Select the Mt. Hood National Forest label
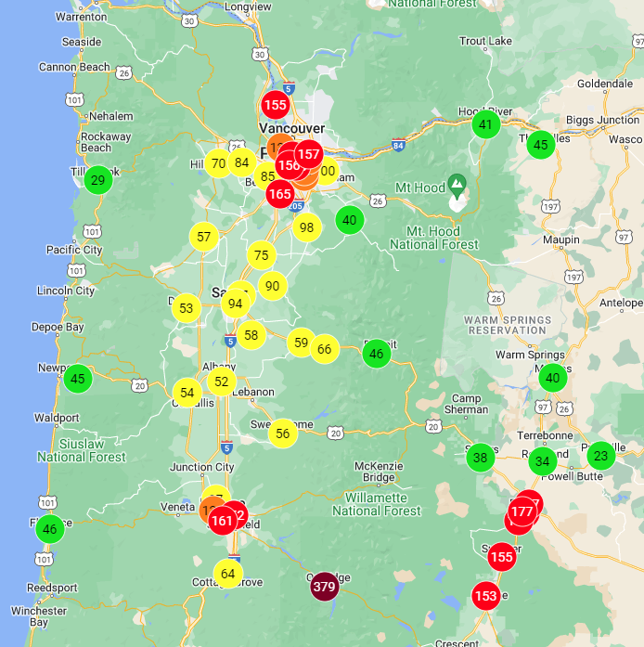 tap(434, 238)
